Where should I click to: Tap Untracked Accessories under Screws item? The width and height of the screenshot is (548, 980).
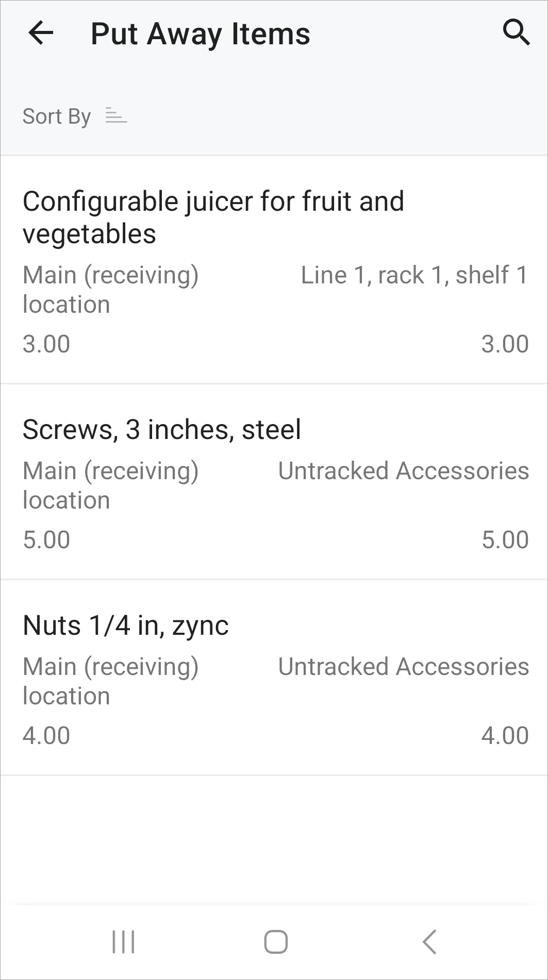tap(404, 471)
